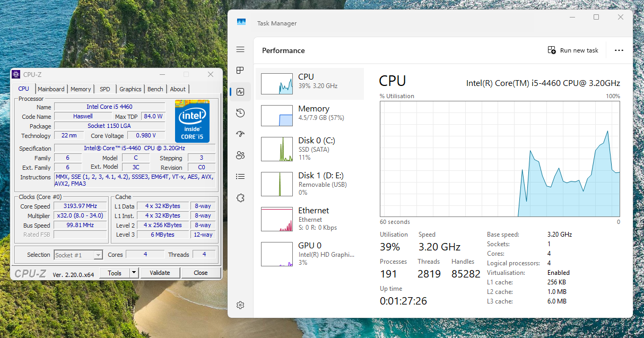The height and width of the screenshot is (338, 644).
Task: Click the Instructions list field in CPU-Z
Action: (x=135, y=180)
